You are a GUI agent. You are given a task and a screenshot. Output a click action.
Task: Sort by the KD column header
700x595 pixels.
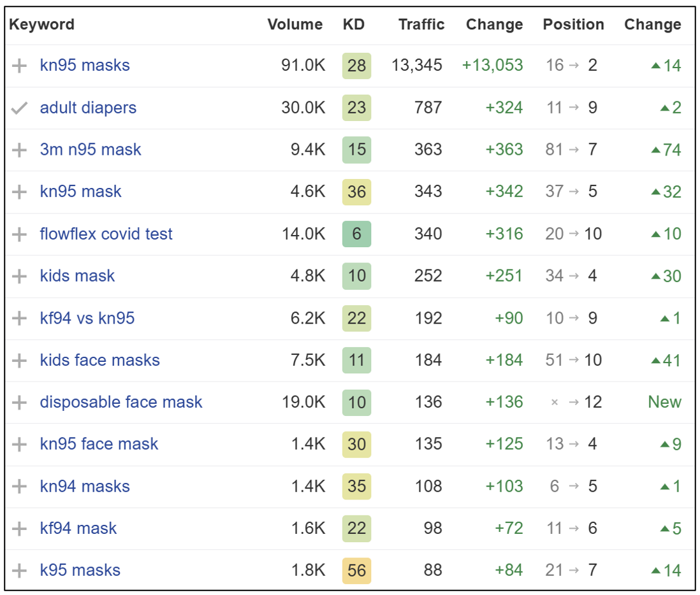click(x=353, y=25)
